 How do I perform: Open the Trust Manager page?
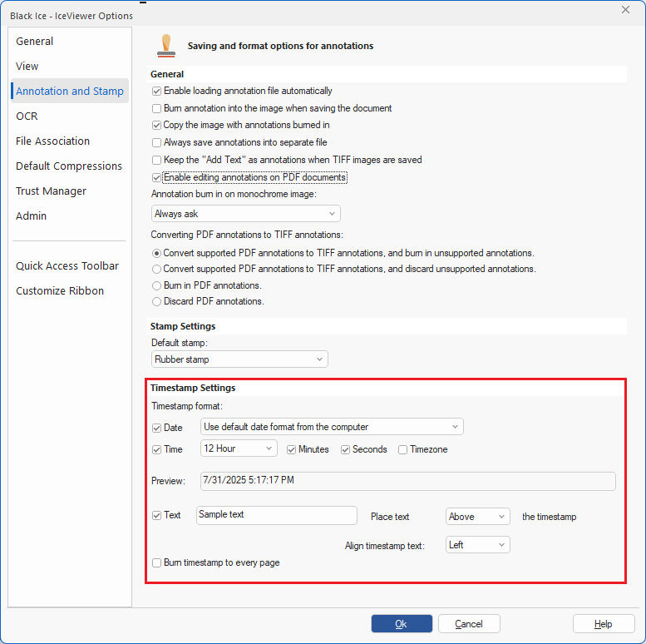point(51,191)
